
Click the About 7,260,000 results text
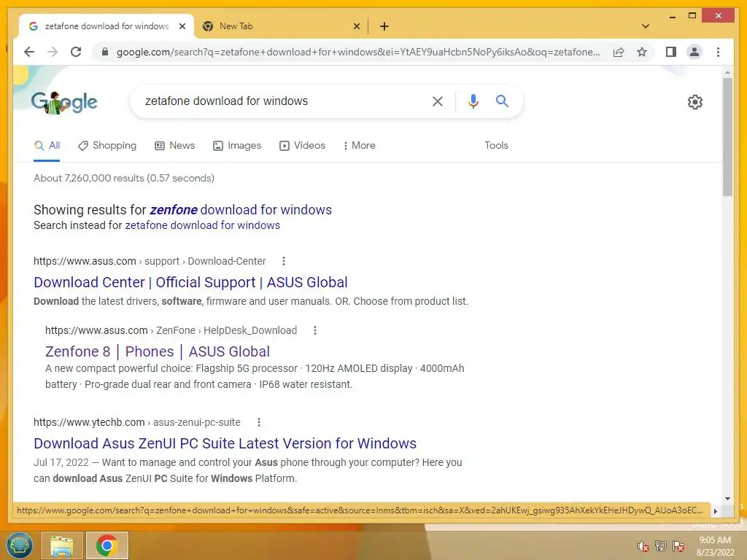124,178
